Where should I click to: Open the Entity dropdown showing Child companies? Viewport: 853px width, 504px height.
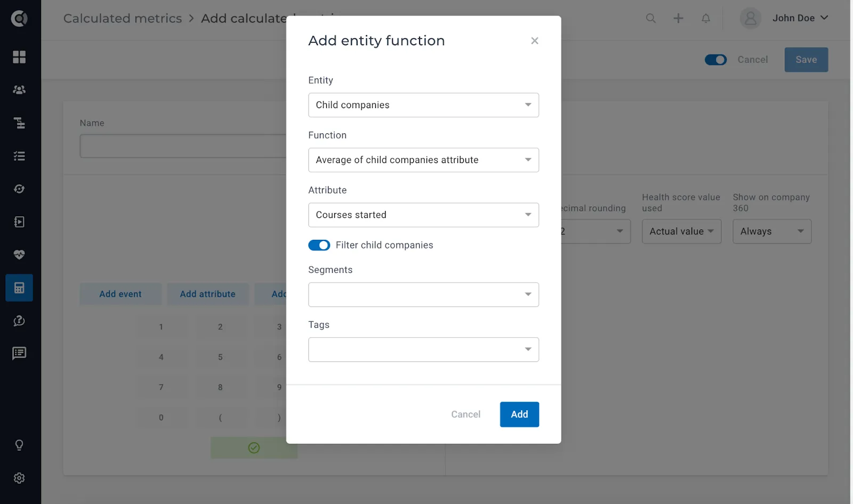(x=423, y=105)
